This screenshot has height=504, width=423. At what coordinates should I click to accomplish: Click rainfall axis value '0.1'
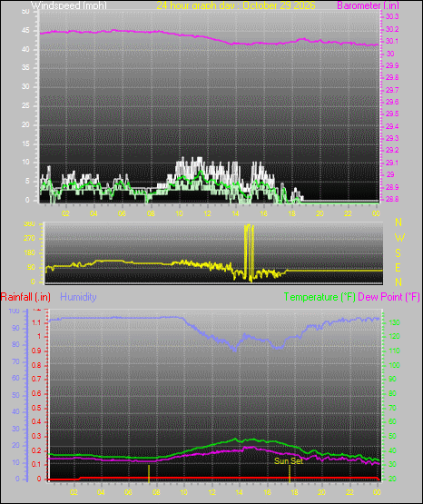[36, 464]
